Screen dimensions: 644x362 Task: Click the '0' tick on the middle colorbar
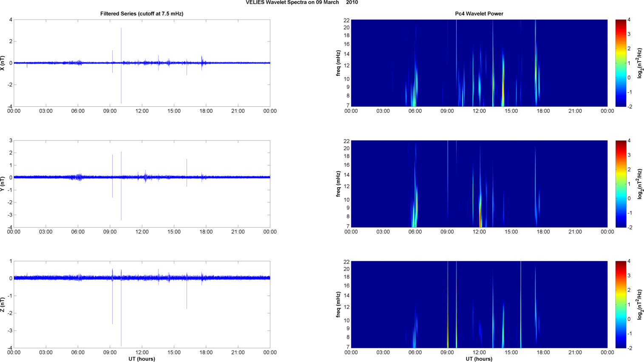click(629, 199)
